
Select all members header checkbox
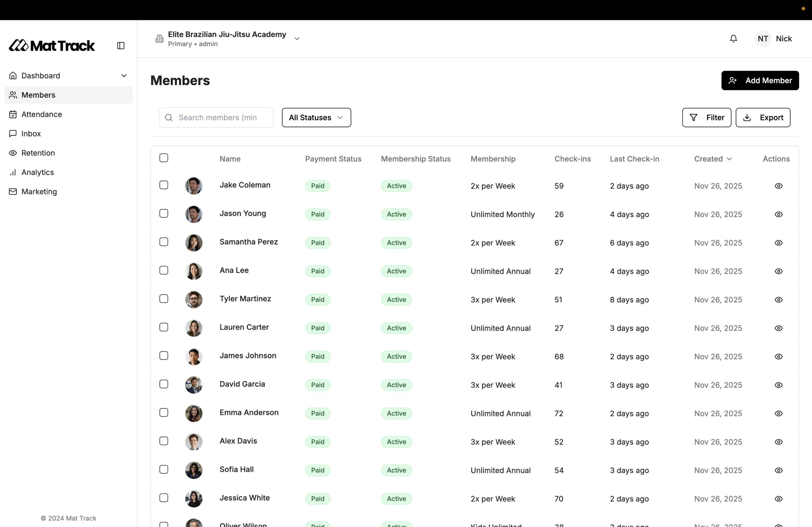(x=164, y=158)
